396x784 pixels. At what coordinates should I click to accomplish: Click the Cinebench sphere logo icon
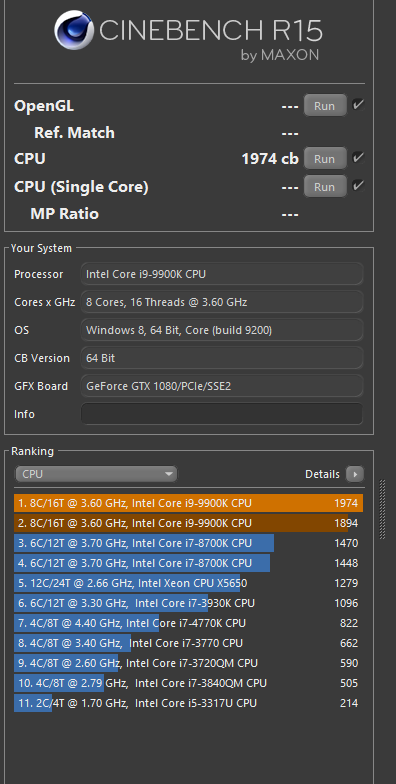[74, 30]
